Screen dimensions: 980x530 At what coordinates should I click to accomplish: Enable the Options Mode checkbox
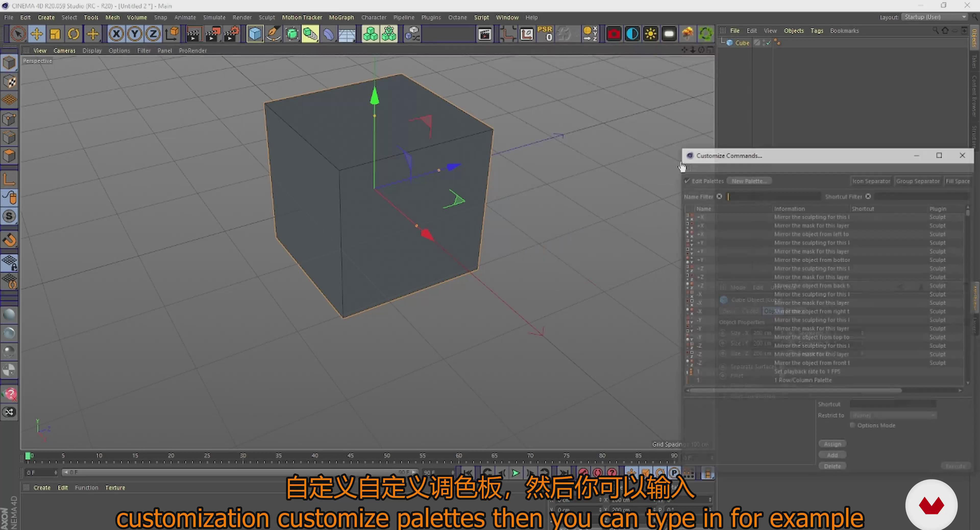click(x=853, y=425)
